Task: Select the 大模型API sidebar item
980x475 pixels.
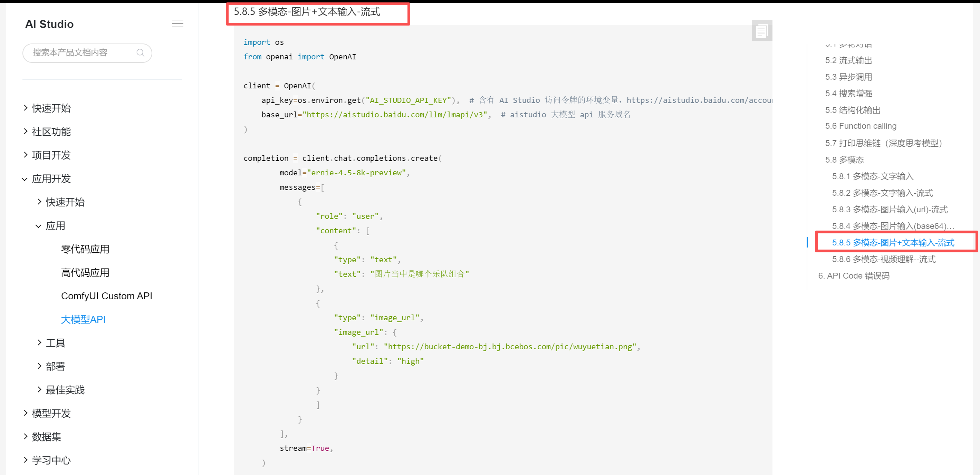Action: click(83, 319)
